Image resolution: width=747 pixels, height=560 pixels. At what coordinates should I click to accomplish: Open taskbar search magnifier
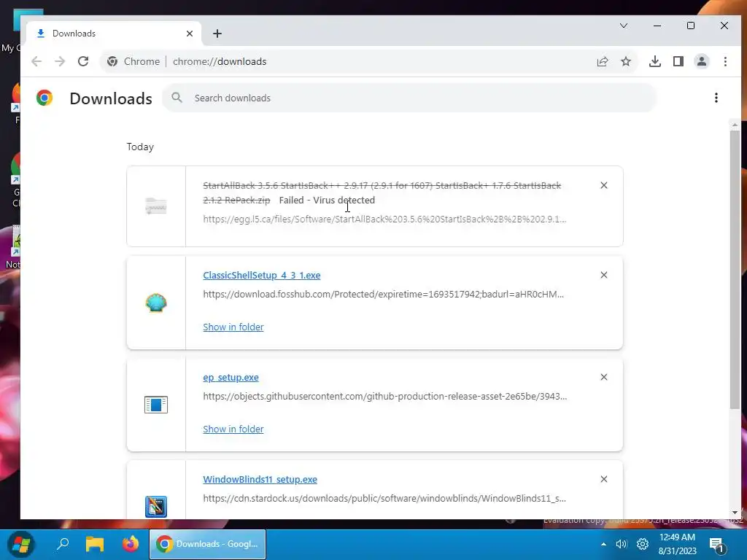coord(63,544)
